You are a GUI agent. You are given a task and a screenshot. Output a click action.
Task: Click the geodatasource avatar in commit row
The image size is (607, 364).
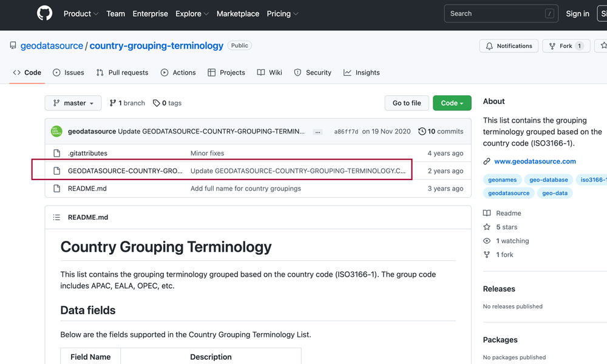[56, 131]
